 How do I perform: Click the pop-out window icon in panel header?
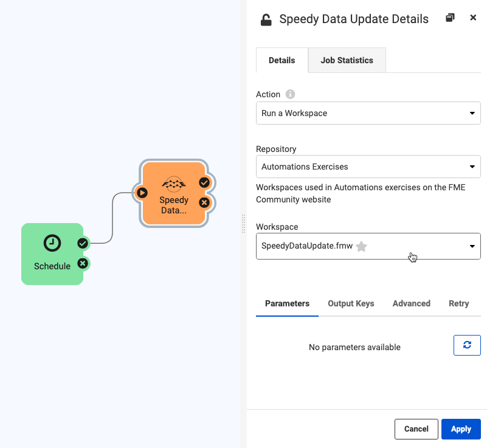(x=450, y=18)
